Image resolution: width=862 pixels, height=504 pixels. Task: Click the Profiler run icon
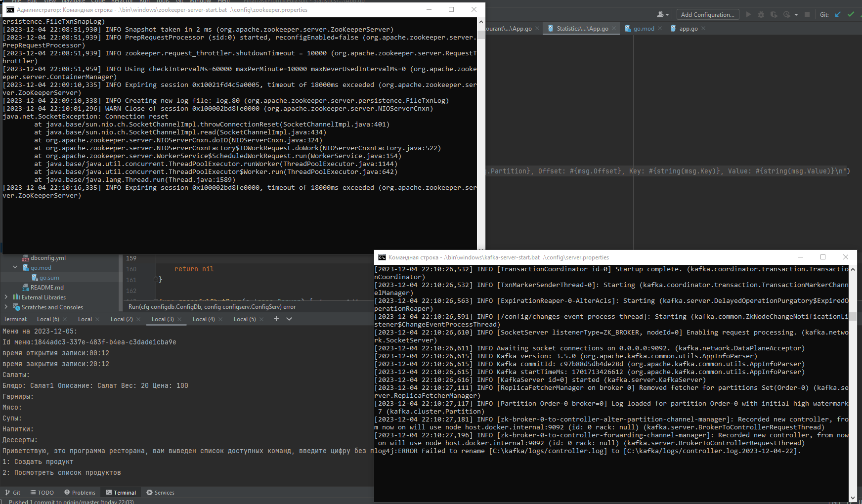click(x=787, y=15)
